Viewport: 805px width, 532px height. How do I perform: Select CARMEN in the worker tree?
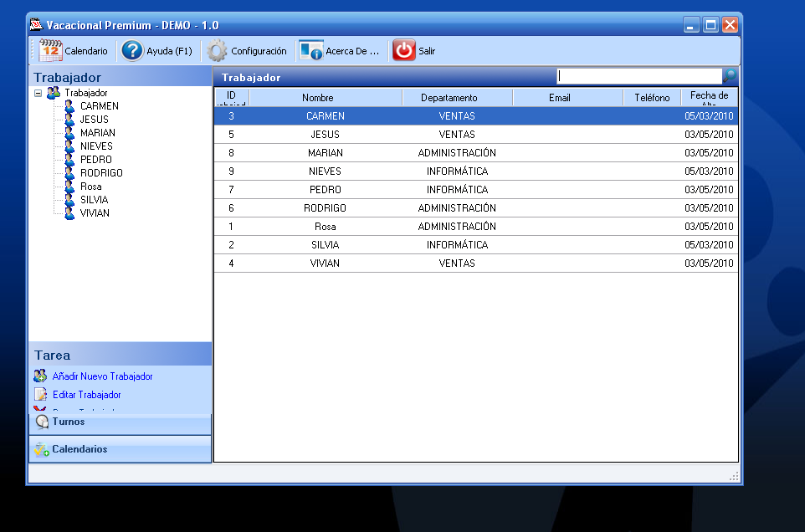(99, 105)
